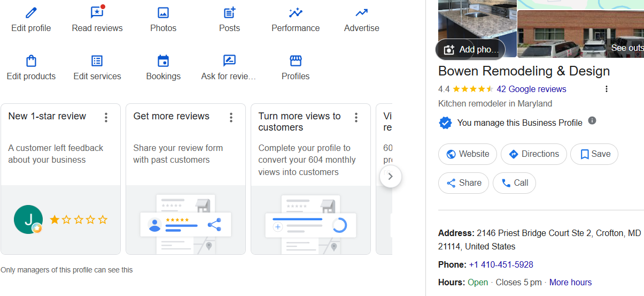This screenshot has width=644, height=296.
Task: Click Kitchen remodeler in Maryland text
Action: pos(495,103)
